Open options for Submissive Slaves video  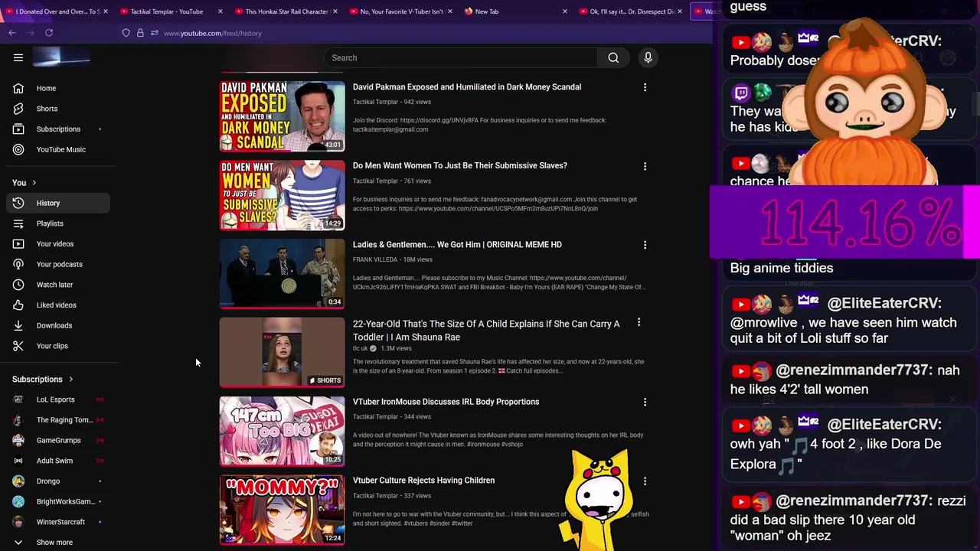pyautogui.click(x=645, y=166)
